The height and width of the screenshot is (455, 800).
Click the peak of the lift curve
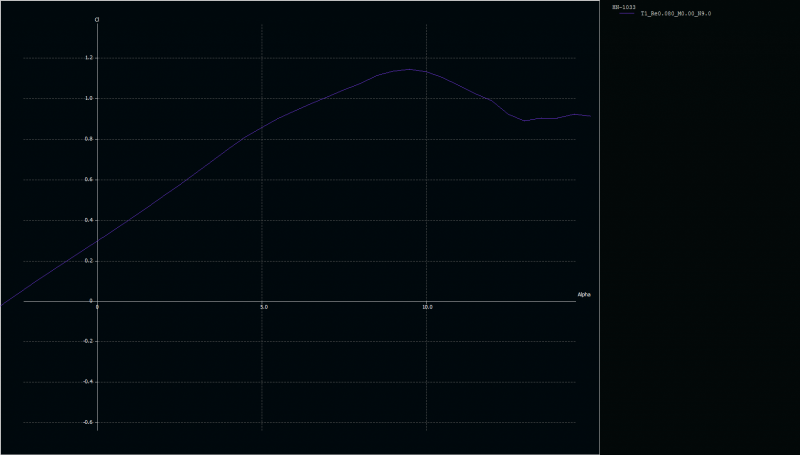tap(408, 70)
